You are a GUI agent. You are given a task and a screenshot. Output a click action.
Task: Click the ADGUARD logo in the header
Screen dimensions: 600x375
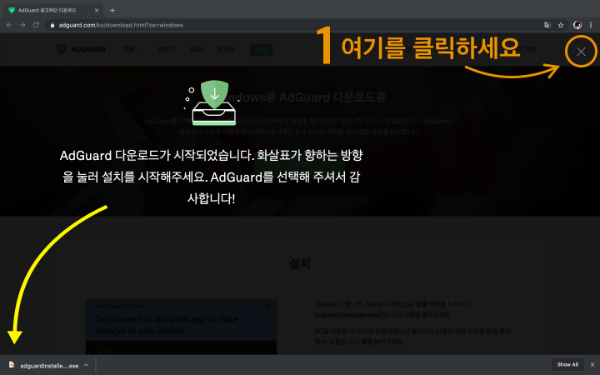pos(81,49)
